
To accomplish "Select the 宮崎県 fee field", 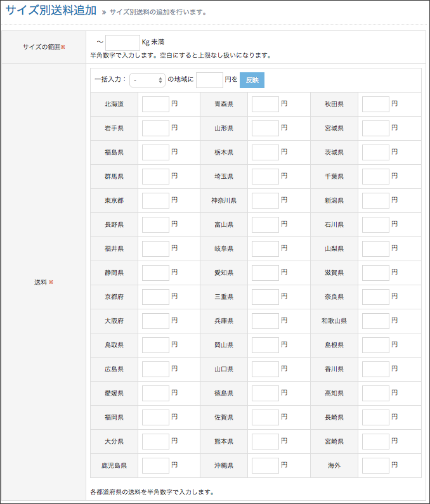I will [375, 442].
